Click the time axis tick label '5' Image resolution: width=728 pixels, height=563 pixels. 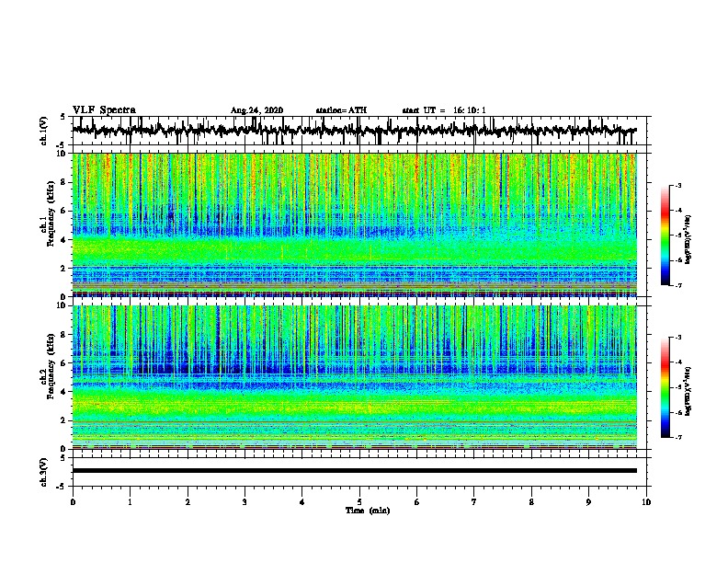(359, 502)
